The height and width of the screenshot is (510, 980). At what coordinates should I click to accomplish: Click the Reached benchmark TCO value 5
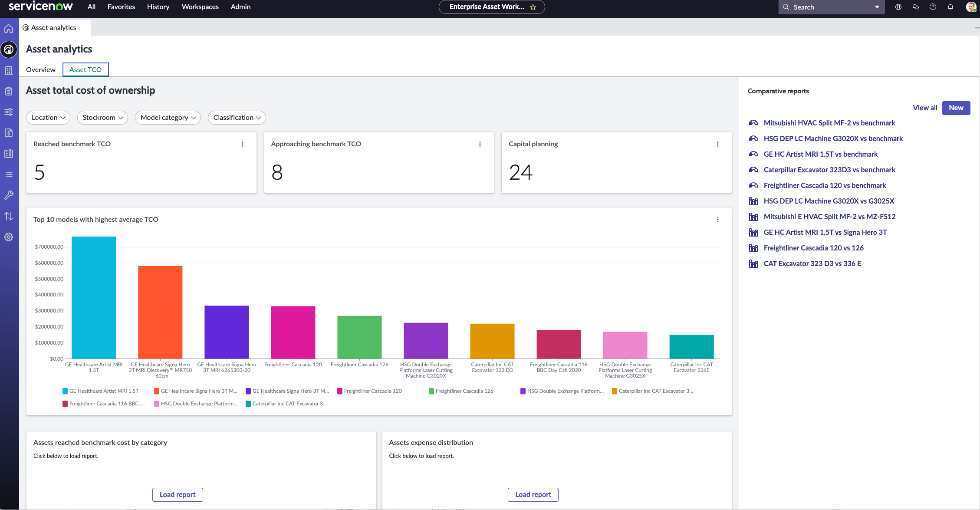(39, 173)
